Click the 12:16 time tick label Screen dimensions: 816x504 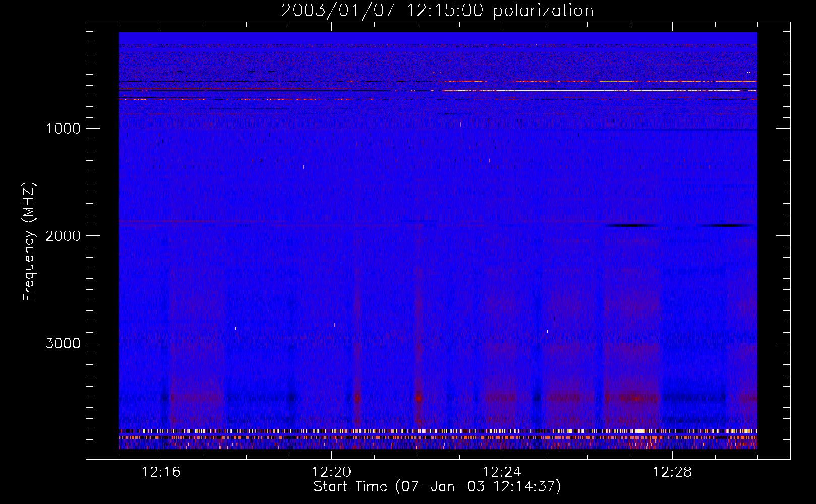pyautogui.click(x=161, y=472)
